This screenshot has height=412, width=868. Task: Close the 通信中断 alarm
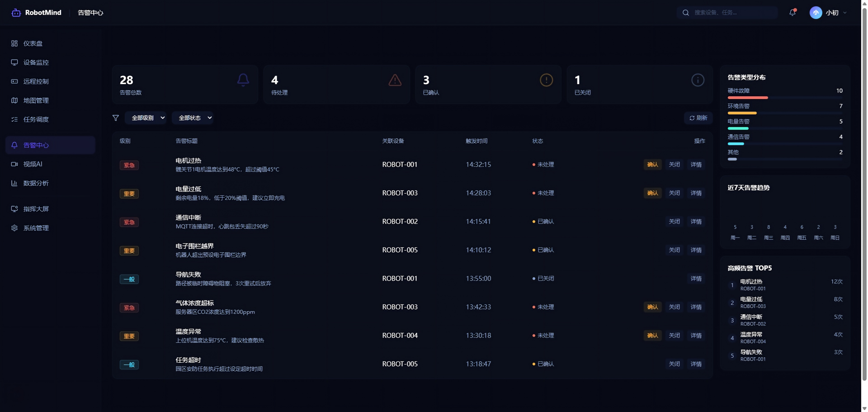[x=675, y=222]
